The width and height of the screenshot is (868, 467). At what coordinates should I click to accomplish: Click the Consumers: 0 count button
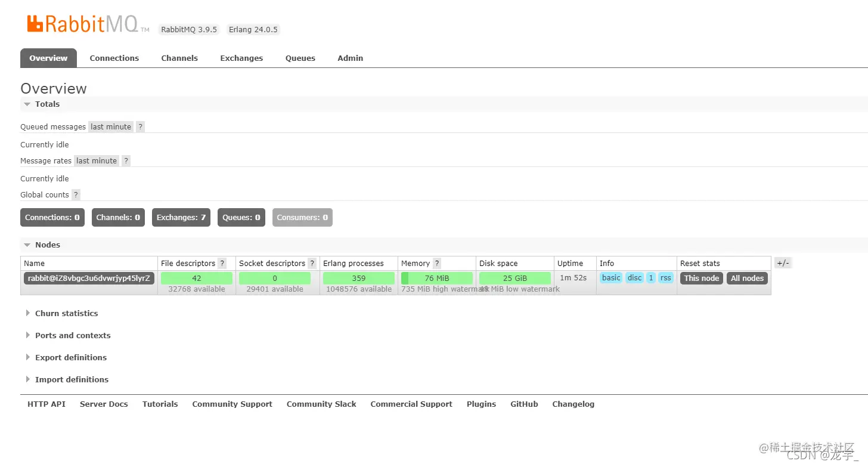tap(302, 217)
